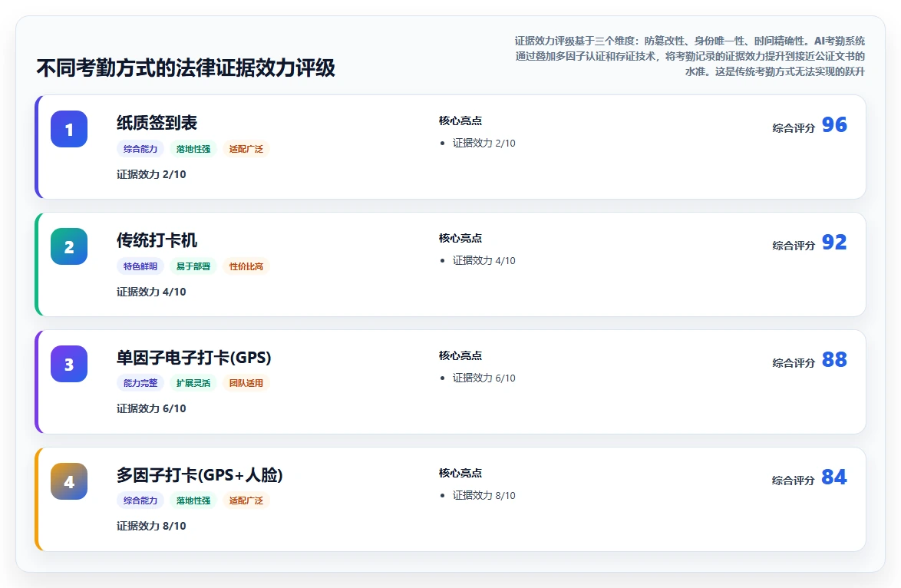Click 适配广泛 tag under 纸质签到表
This screenshot has height=588, width=901.
point(246,149)
